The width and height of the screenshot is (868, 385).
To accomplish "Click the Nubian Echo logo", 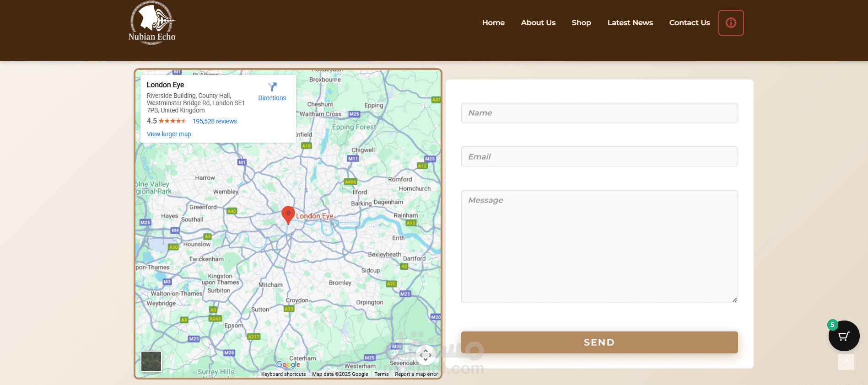I will 152,23.
